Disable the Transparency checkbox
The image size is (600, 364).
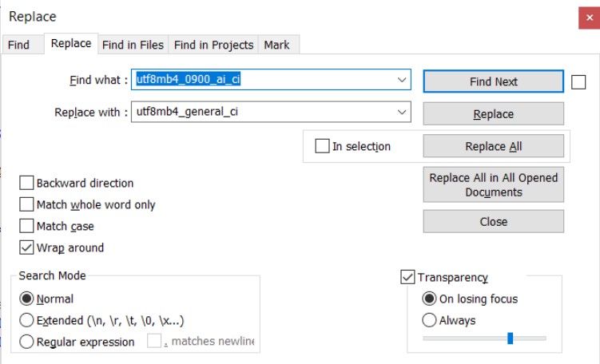[x=408, y=277]
